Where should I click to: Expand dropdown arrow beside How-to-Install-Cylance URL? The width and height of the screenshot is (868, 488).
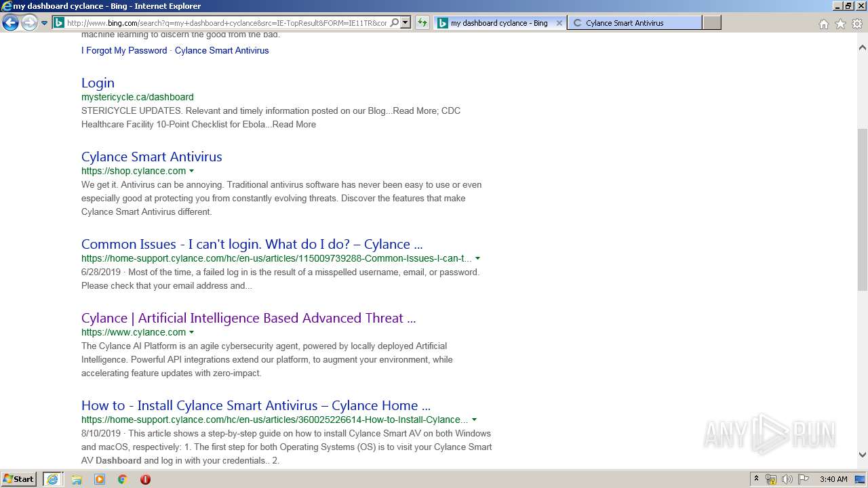[474, 420]
